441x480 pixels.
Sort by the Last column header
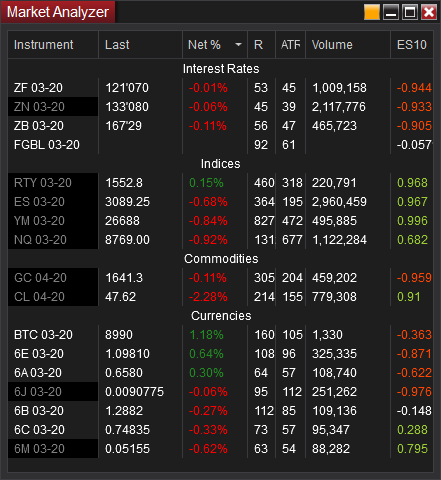140,45
